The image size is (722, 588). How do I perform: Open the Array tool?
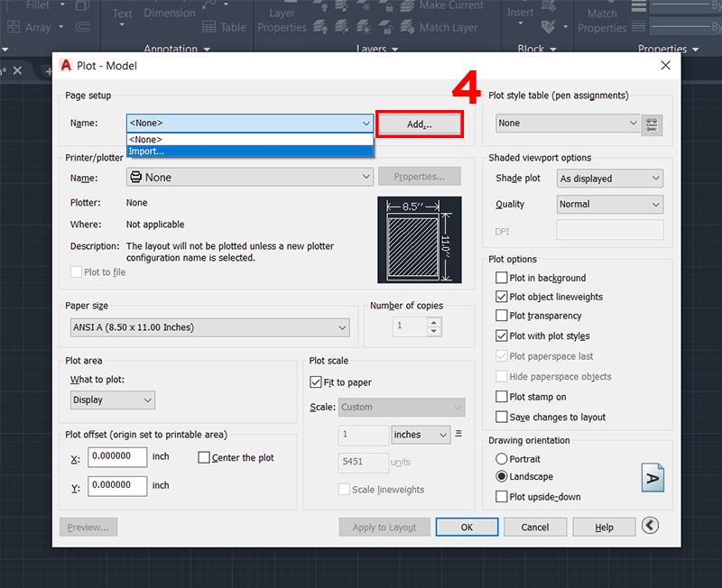point(36,28)
